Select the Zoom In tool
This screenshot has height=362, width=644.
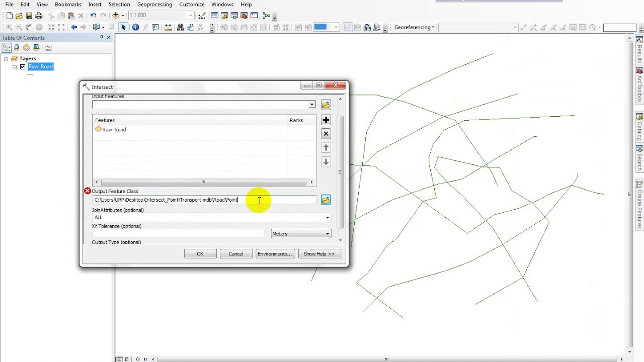pyautogui.click(x=9, y=27)
